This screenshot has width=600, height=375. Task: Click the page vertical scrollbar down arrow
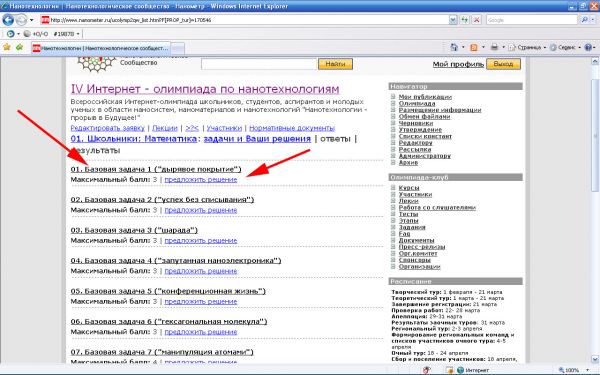(595, 359)
